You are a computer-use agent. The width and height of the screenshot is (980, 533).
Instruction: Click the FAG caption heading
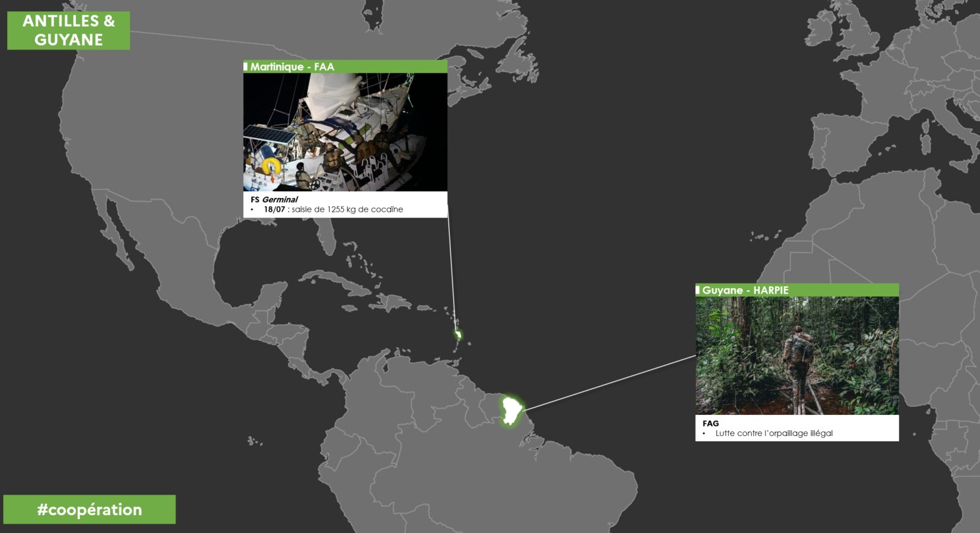[x=710, y=423]
